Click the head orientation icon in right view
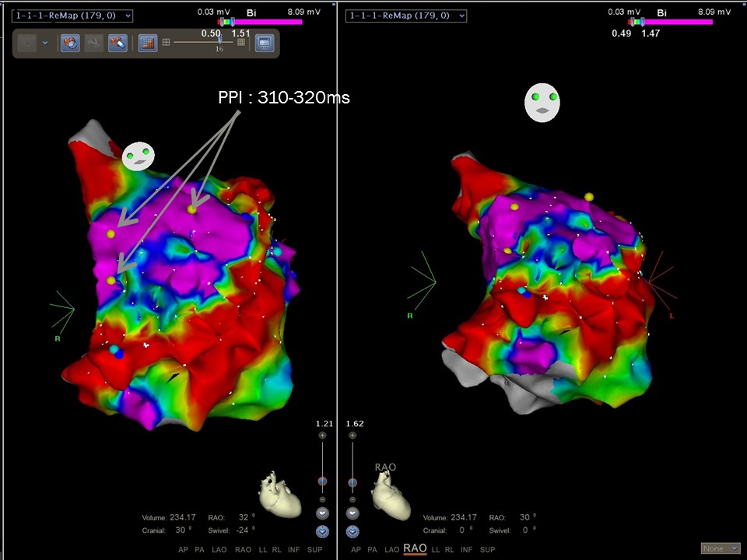747x560 pixels. [542, 103]
